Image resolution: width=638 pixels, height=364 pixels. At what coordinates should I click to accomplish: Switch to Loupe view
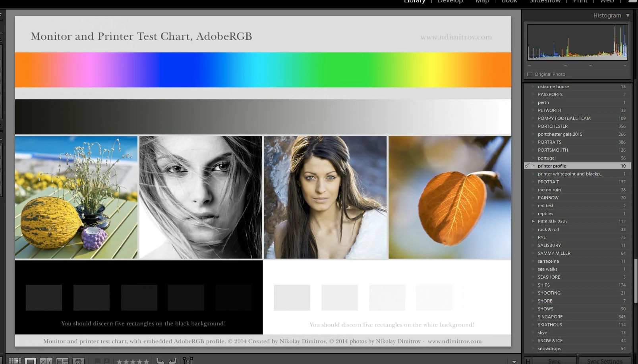click(x=30, y=361)
